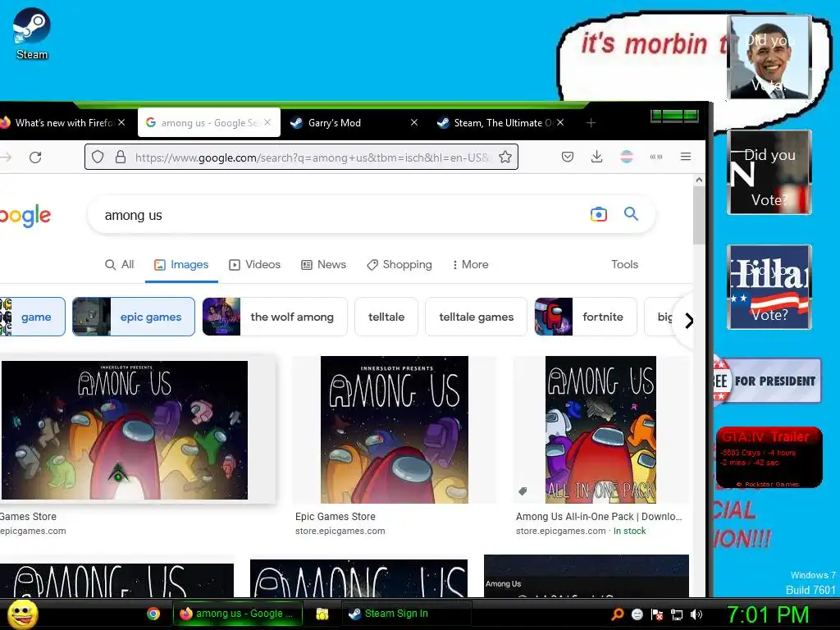
Task: Close the Steam, The Ultimate tab
Action: [559, 123]
